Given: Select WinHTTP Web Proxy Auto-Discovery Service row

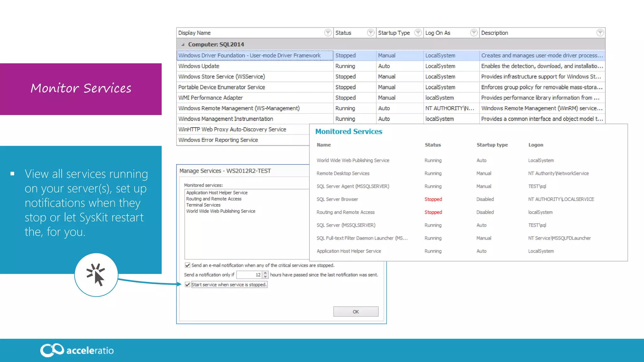Looking at the screenshot, I should (x=243, y=129).
